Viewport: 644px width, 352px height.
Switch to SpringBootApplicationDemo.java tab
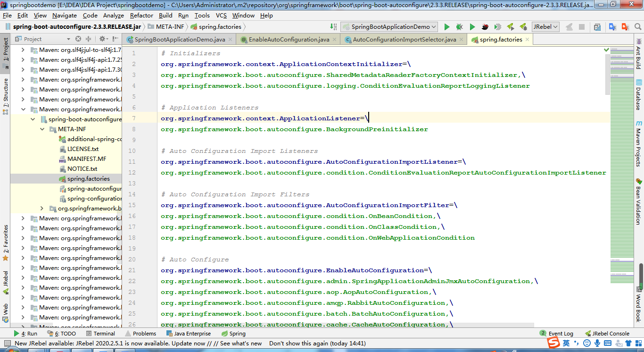click(179, 40)
